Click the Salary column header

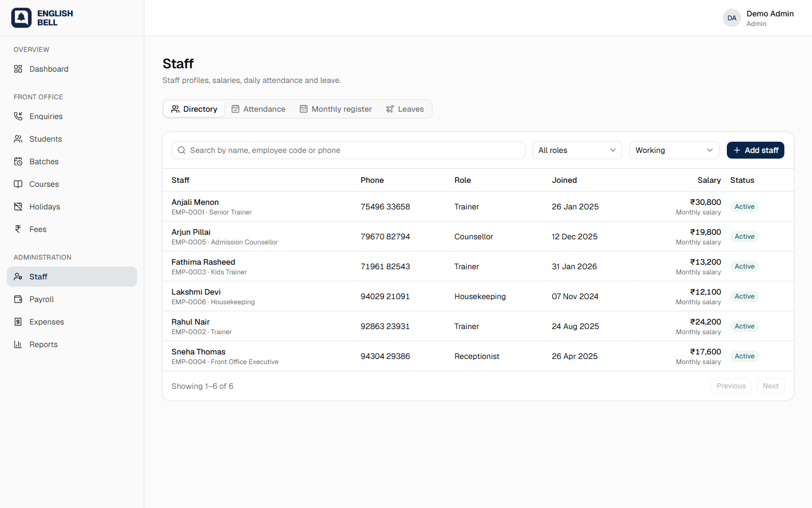tap(709, 180)
